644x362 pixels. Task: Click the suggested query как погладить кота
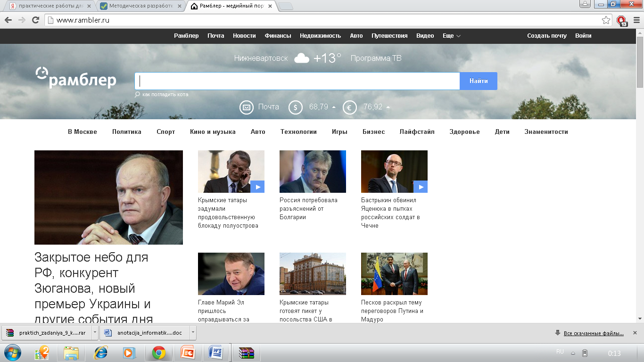click(165, 94)
